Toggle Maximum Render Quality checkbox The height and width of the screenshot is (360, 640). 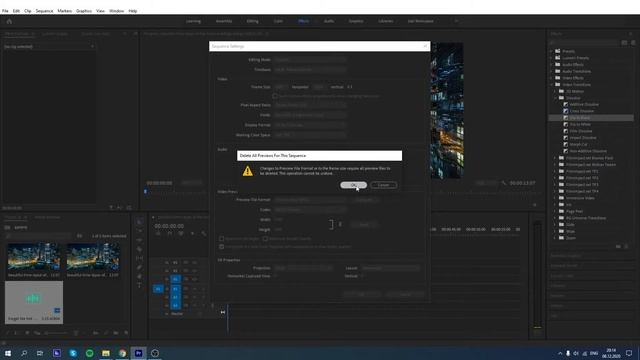click(x=265, y=239)
